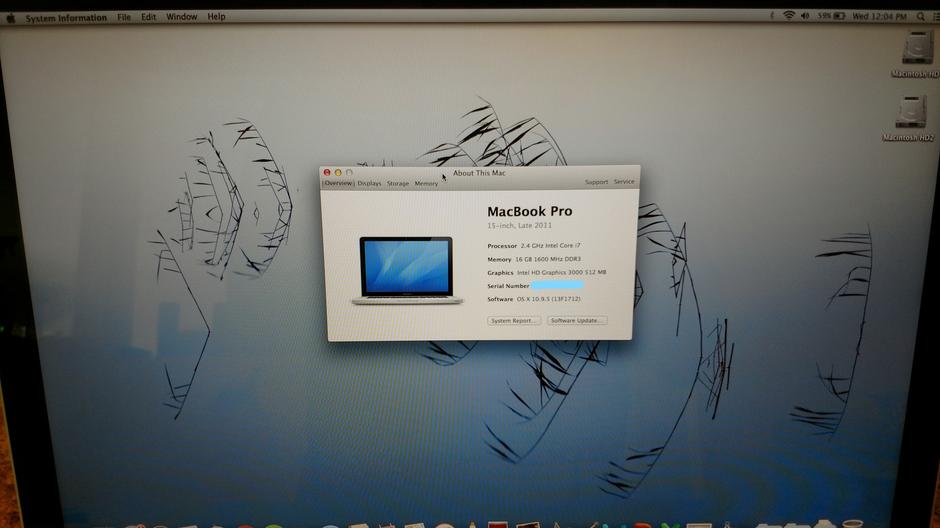This screenshot has height=528, width=940.
Task: Click the 'OS X 10.9.5 (13F1712)' software value
Action: coord(549,298)
